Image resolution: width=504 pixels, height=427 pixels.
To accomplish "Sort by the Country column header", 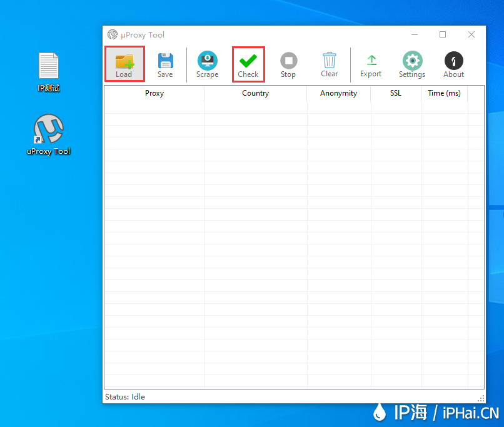I will tap(255, 93).
